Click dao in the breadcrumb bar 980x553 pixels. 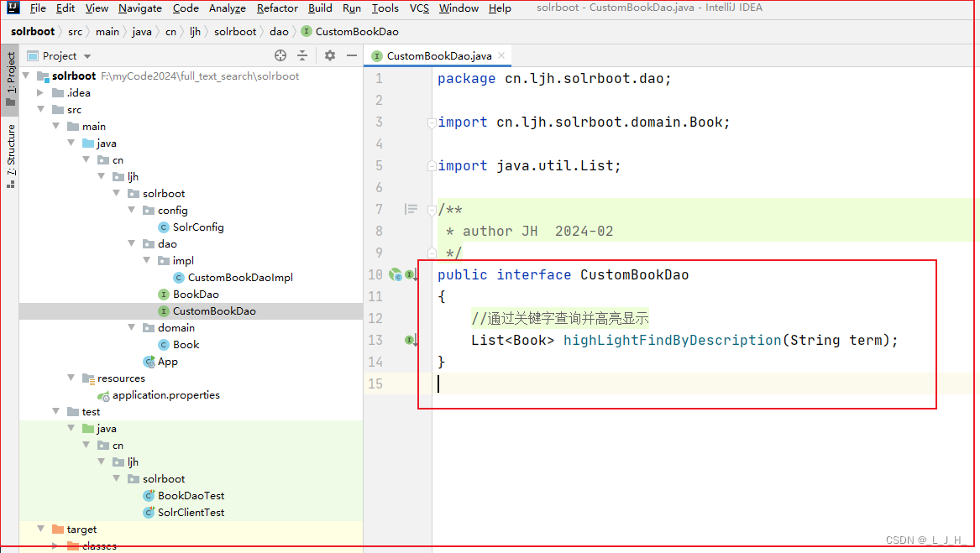coord(279,31)
